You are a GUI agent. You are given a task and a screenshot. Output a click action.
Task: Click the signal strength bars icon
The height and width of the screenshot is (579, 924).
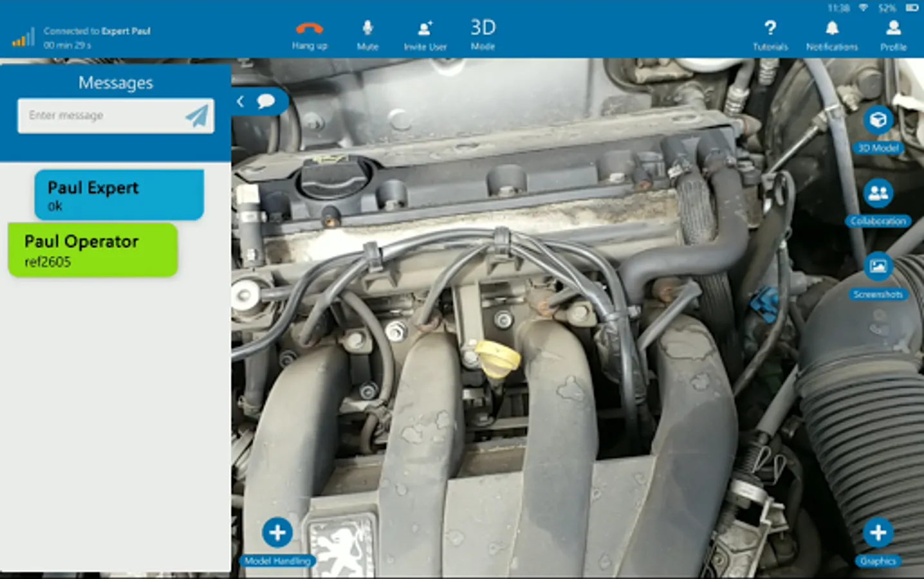pyautogui.click(x=23, y=37)
